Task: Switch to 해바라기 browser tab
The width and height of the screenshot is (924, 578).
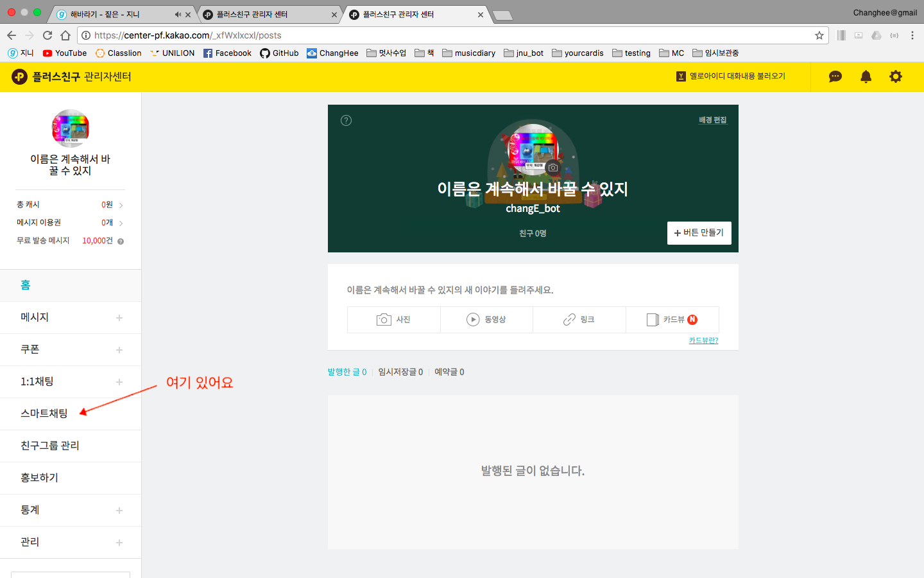Action: 122,14
